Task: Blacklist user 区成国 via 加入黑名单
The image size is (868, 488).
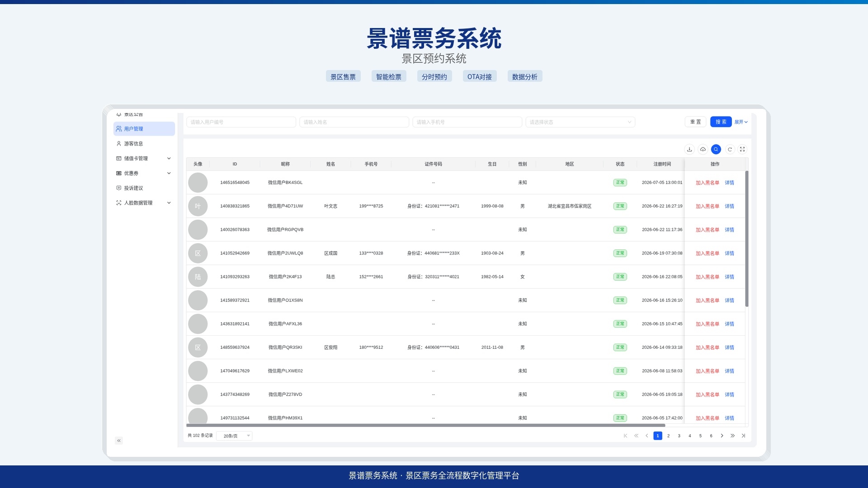Action: click(x=708, y=253)
